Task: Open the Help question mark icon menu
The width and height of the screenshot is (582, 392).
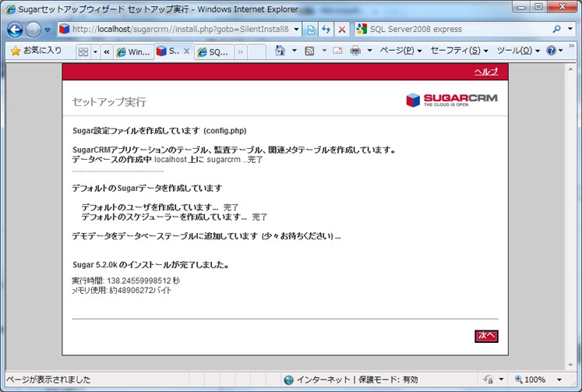Action: tap(555, 51)
